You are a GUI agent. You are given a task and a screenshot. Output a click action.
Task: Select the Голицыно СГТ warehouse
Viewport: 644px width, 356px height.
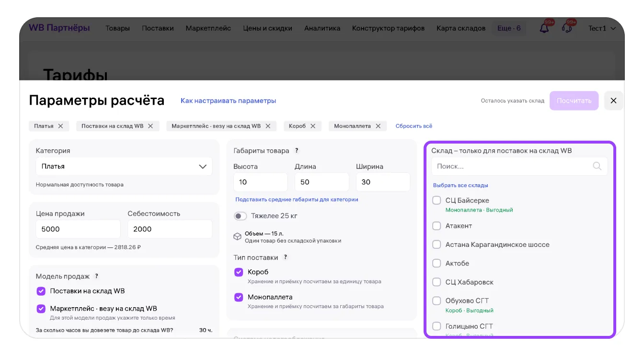tap(437, 326)
